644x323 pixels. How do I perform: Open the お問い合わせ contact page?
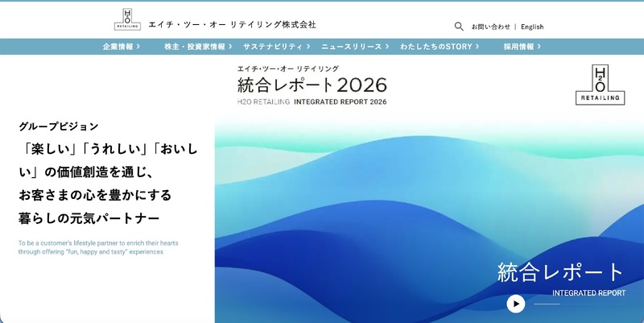pos(490,27)
